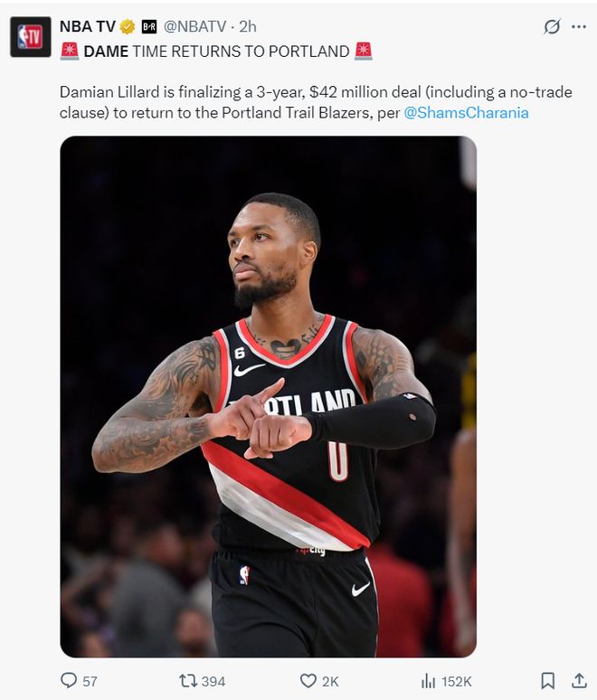This screenshot has width=597, height=700.
Task: Click the Grok explain icon top right
Action: tap(552, 27)
